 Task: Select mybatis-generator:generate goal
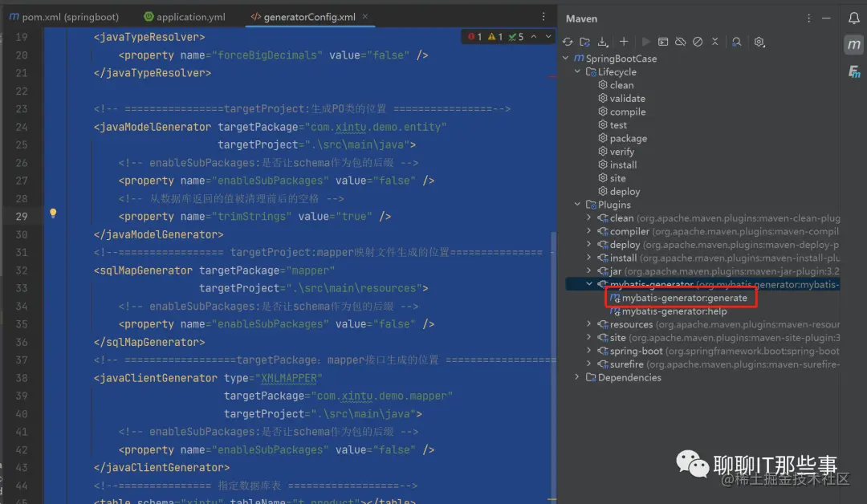click(679, 298)
